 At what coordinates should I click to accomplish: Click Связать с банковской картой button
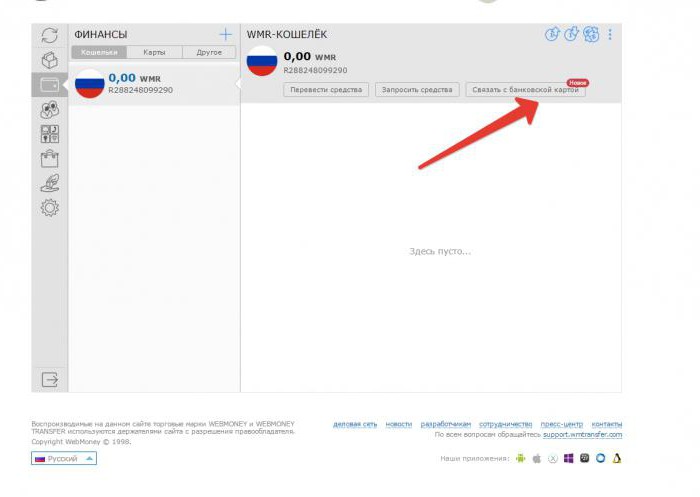525,90
